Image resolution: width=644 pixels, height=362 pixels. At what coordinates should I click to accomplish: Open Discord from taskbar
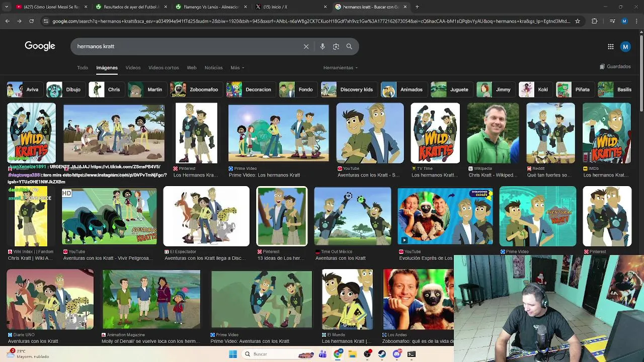point(396,354)
